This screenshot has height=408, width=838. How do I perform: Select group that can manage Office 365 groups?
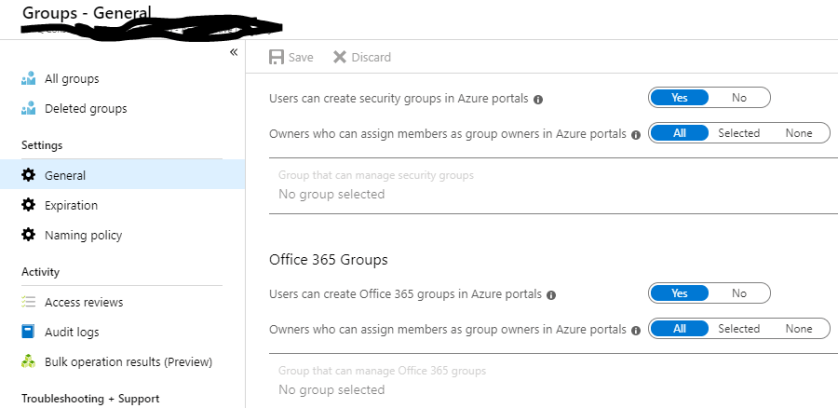[331, 390]
